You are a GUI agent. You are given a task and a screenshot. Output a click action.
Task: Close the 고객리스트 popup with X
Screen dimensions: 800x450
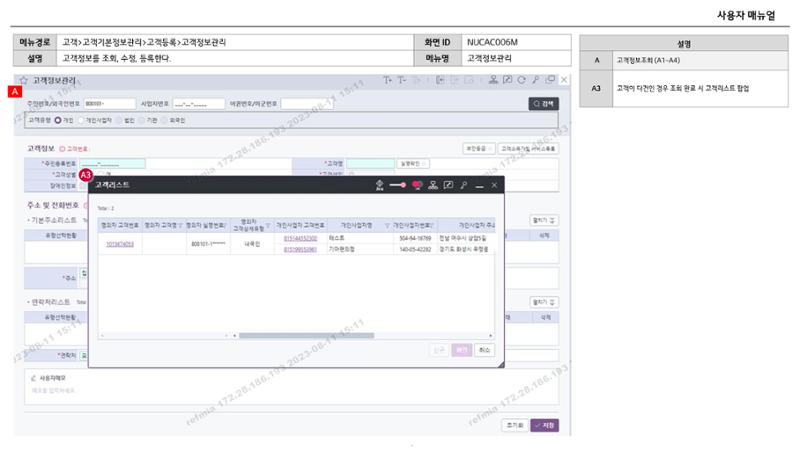tap(494, 185)
